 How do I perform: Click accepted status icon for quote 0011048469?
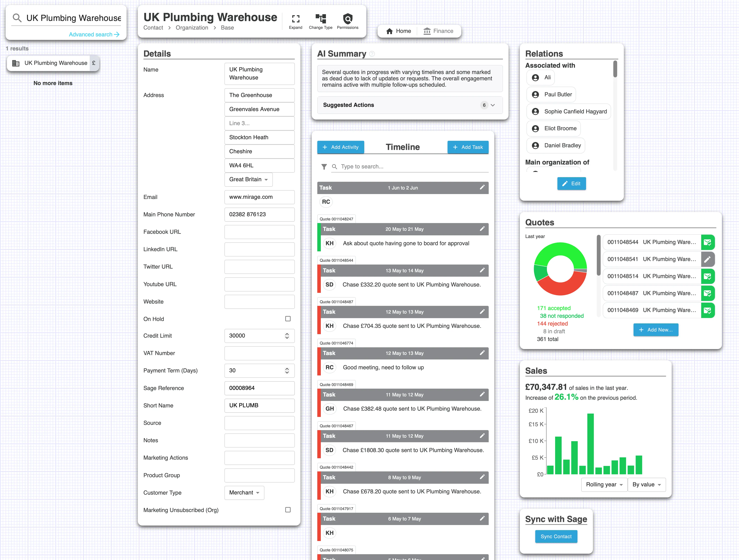tap(708, 310)
